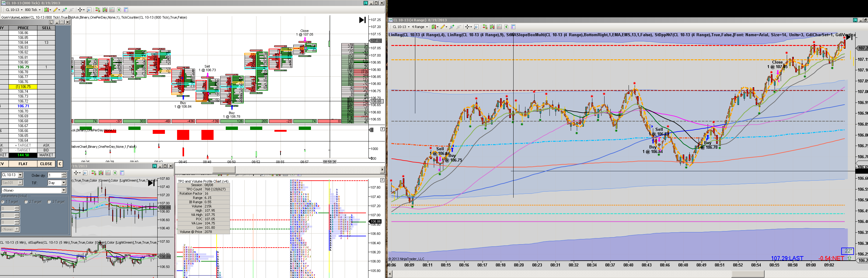
Task: Click link 'L' button on SuperDOM title bar
Action: (x=51, y=22)
